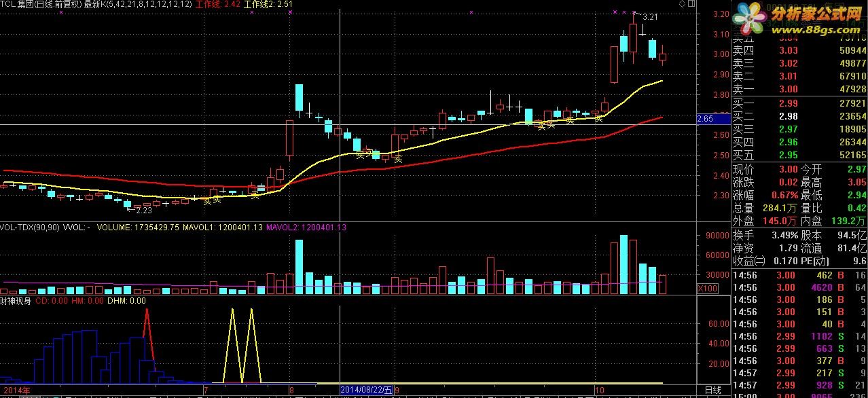Click the VOLUME: 1735429.75 readout
The width and height of the screenshot is (868, 398).
[x=138, y=228]
